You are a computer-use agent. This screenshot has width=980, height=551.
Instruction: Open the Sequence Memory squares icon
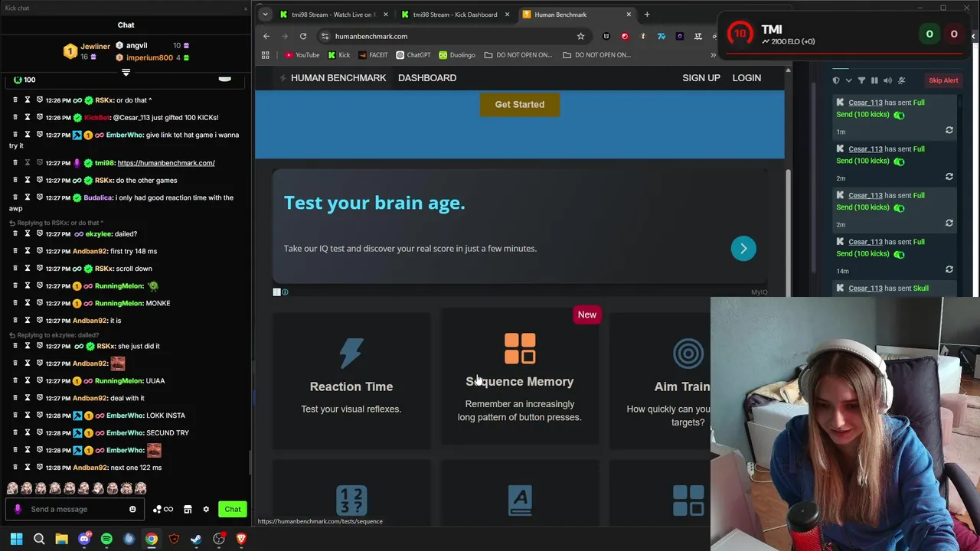[520, 348]
